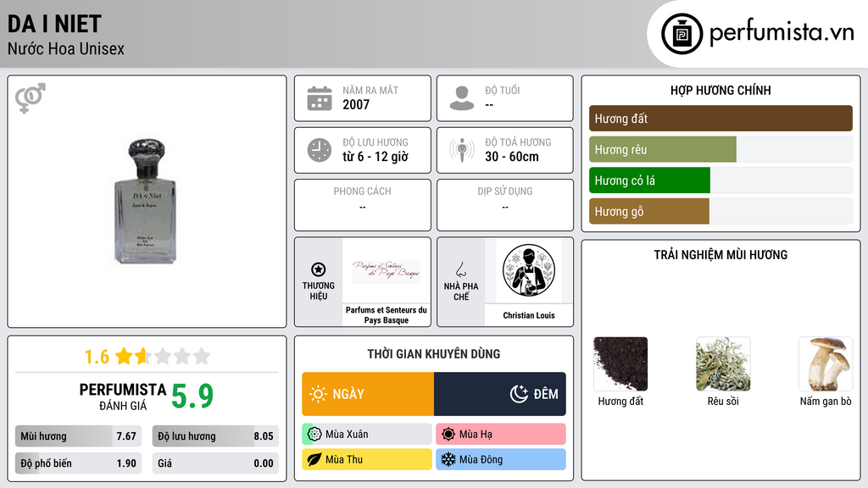
Task: Click the moon icon in the Đêm bar
Action: 519,394
